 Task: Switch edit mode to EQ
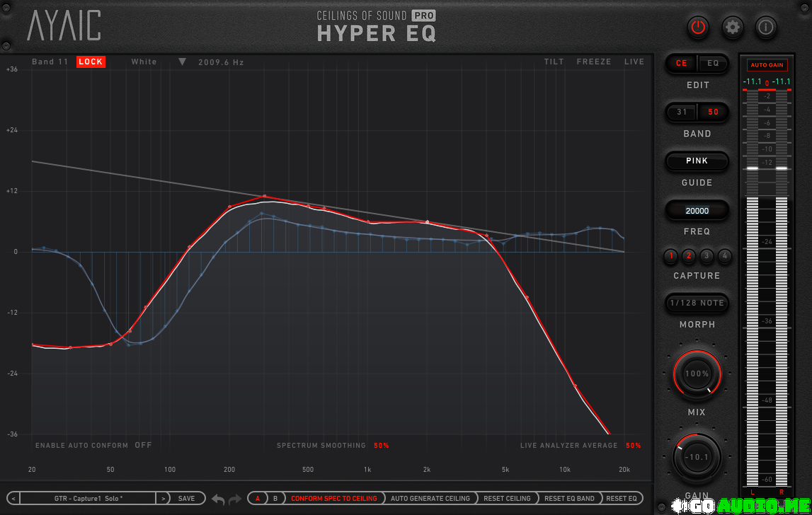[713, 64]
